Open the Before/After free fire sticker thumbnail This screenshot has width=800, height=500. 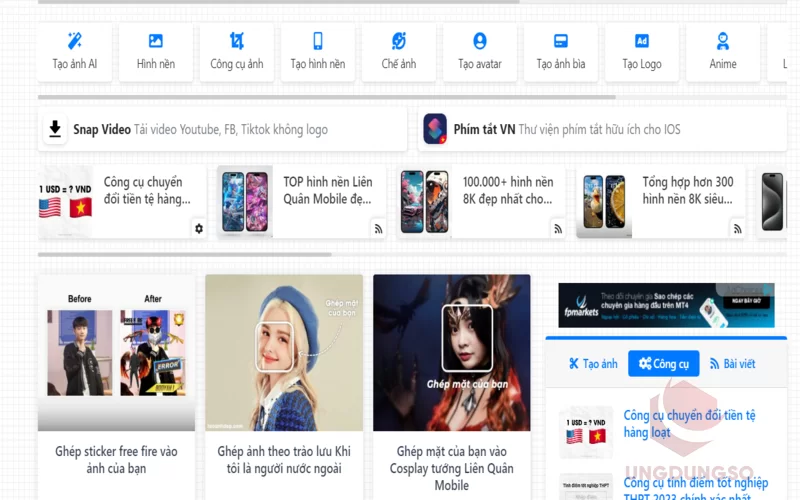click(x=116, y=353)
